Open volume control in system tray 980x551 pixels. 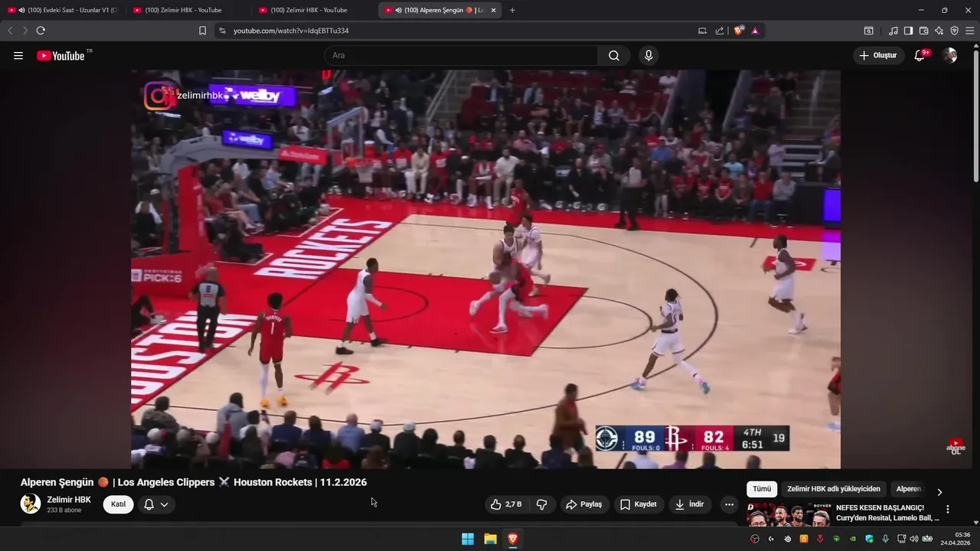[x=914, y=539]
